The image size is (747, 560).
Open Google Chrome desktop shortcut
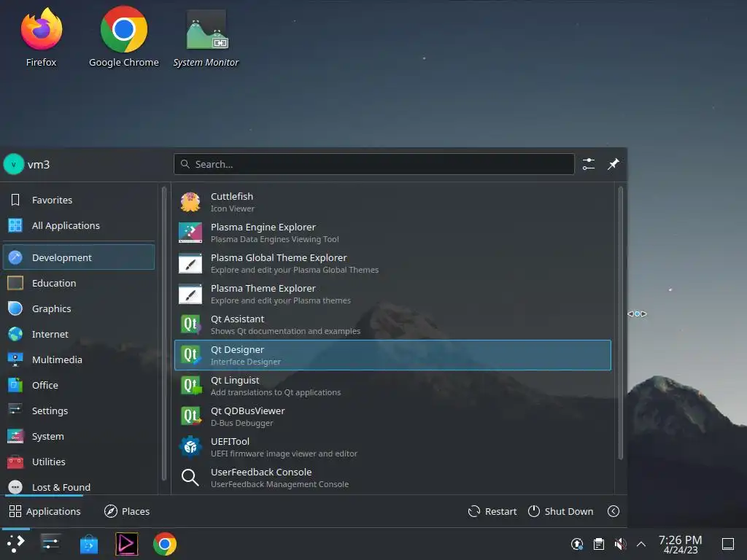click(x=124, y=37)
